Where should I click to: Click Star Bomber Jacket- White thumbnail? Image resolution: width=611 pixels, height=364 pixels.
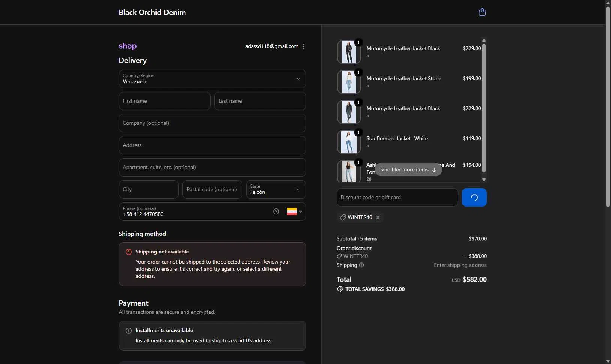point(349,142)
